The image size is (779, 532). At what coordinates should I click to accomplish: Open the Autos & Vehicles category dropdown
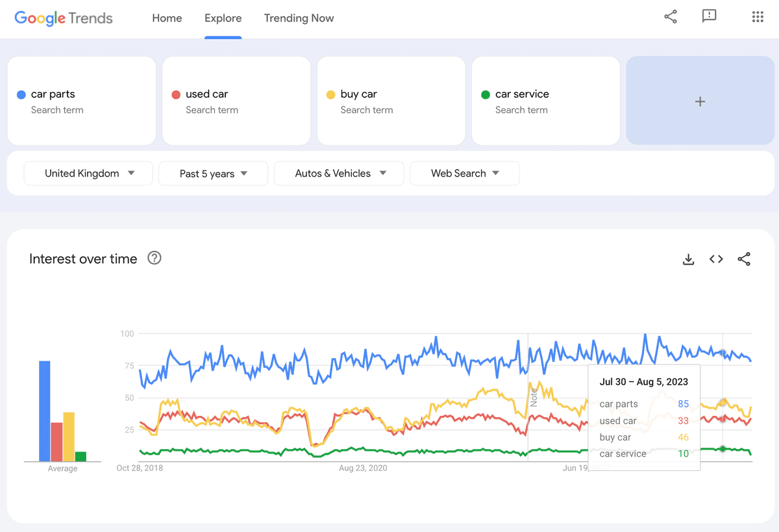coord(339,173)
